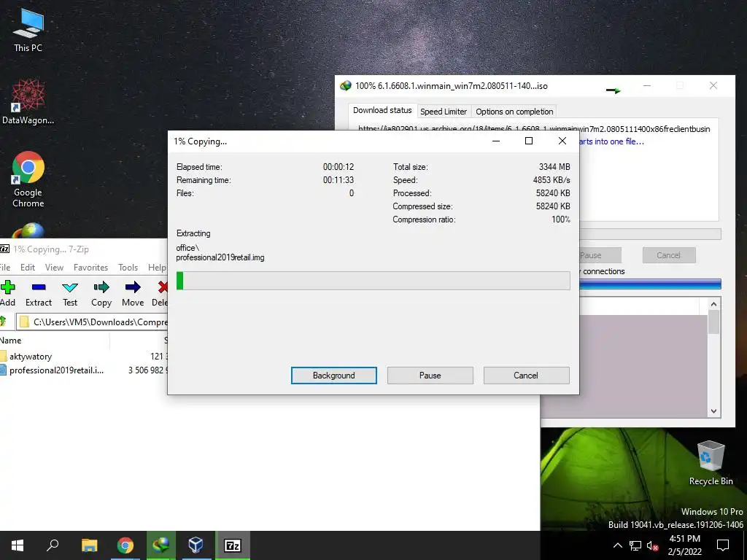747x560 pixels.
Task: Open the network icon in the system tray
Action: tap(635, 545)
